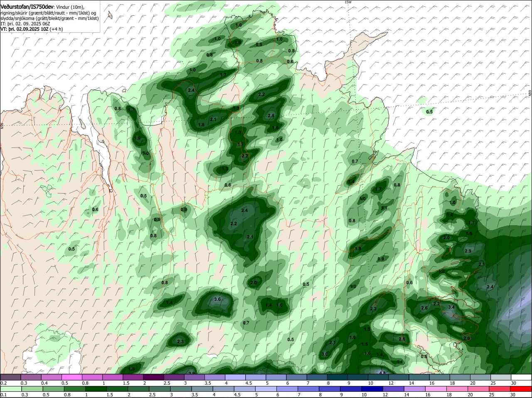Select the dark blue 10 swatch in the lower legend row

[x=372, y=389]
